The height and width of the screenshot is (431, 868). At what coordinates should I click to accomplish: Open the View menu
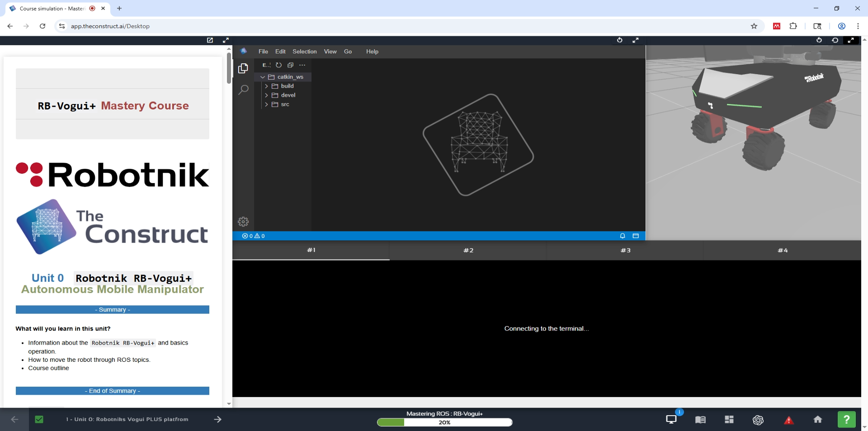(330, 52)
